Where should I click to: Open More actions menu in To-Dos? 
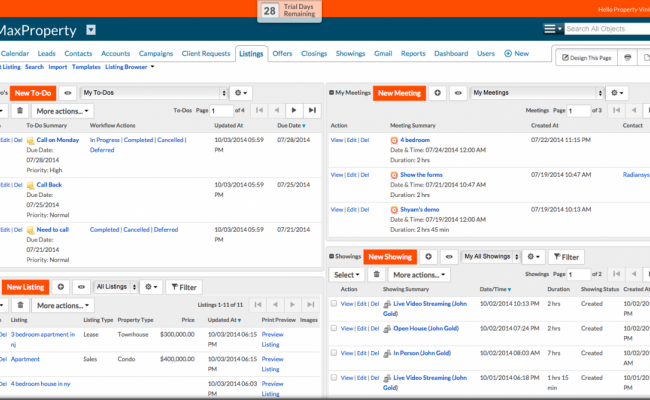pyautogui.click(x=62, y=111)
